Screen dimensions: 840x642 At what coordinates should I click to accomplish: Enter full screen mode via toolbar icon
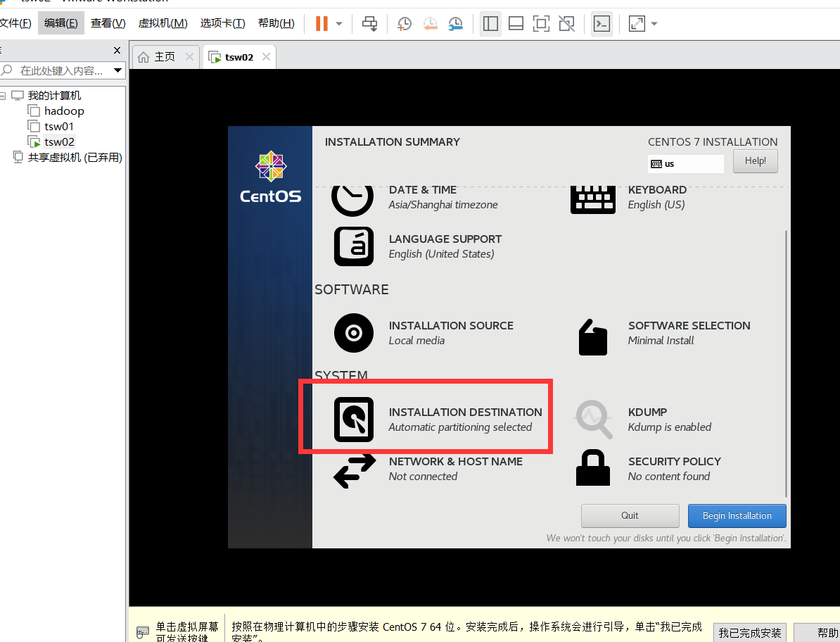541,23
